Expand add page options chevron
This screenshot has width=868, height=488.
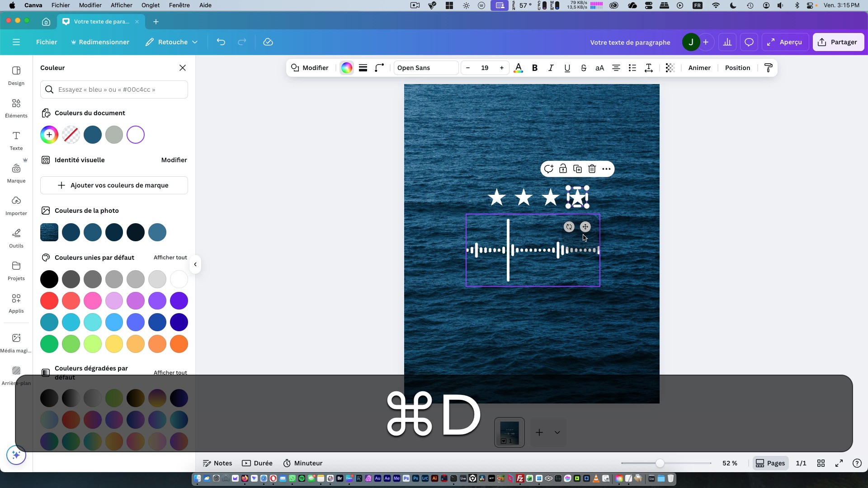[557, 432]
